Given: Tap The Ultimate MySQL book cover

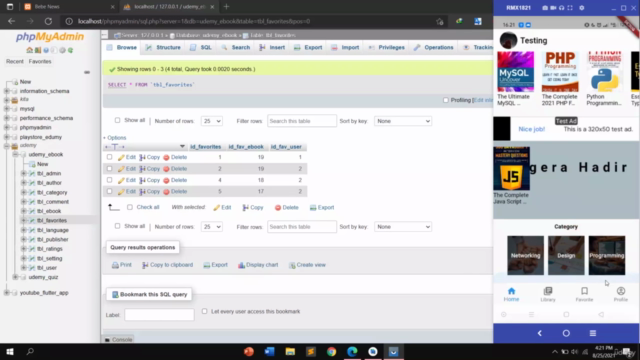Looking at the screenshot, I should pyautogui.click(x=516, y=71).
